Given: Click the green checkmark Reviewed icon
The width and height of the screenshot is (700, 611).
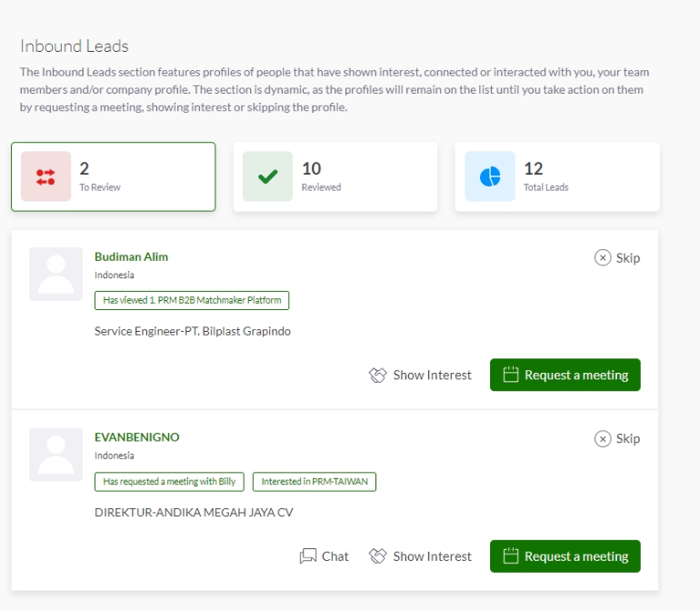Looking at the screenshot, I should [x=267, y=176].
